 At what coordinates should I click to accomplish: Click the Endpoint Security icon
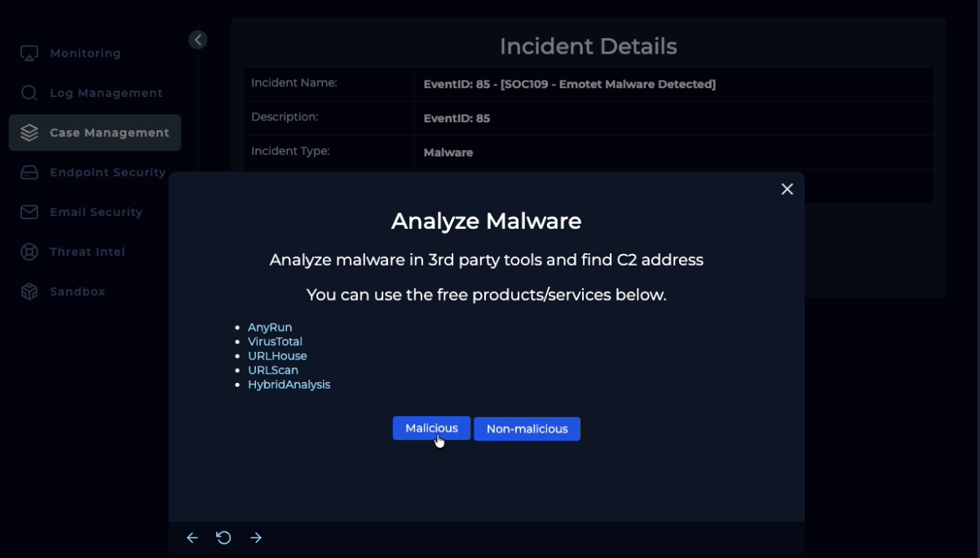(29, 173)
